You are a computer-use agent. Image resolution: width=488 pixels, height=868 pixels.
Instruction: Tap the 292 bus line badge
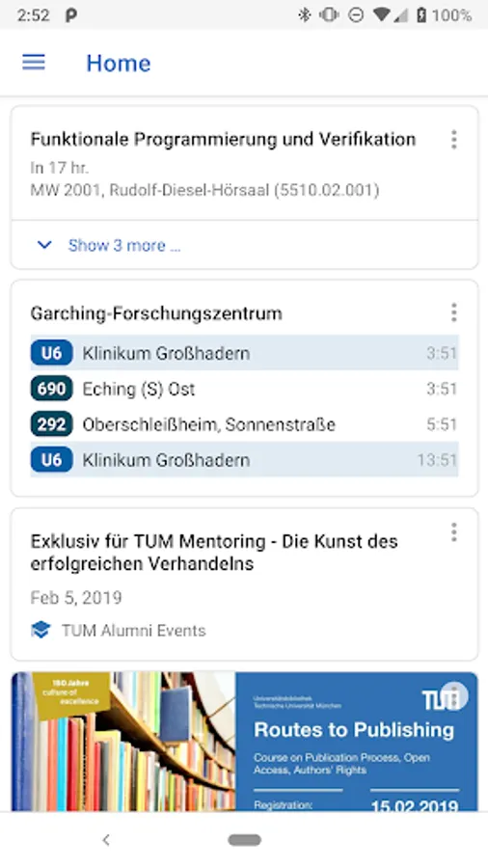point(51,424)
